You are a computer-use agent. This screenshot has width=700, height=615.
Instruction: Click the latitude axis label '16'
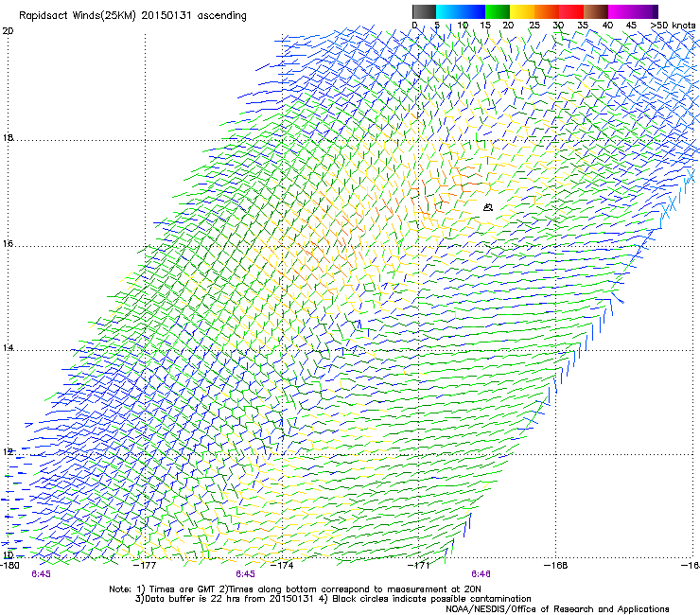click(8, 244)
